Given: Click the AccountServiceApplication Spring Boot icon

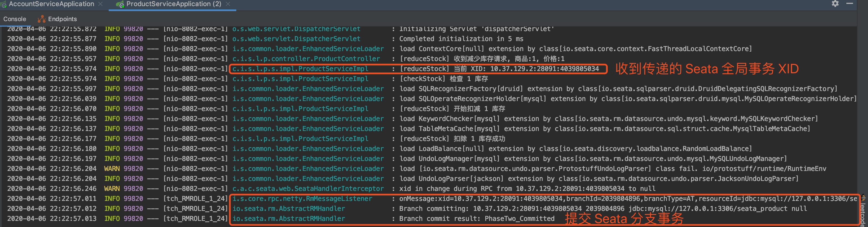Looking at the screenshot, I should [4, 4].
